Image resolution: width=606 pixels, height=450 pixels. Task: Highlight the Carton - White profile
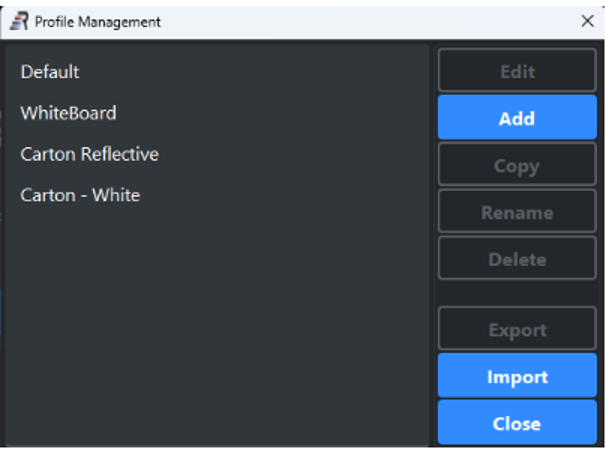pyautogui.click(x=80, y=195)
